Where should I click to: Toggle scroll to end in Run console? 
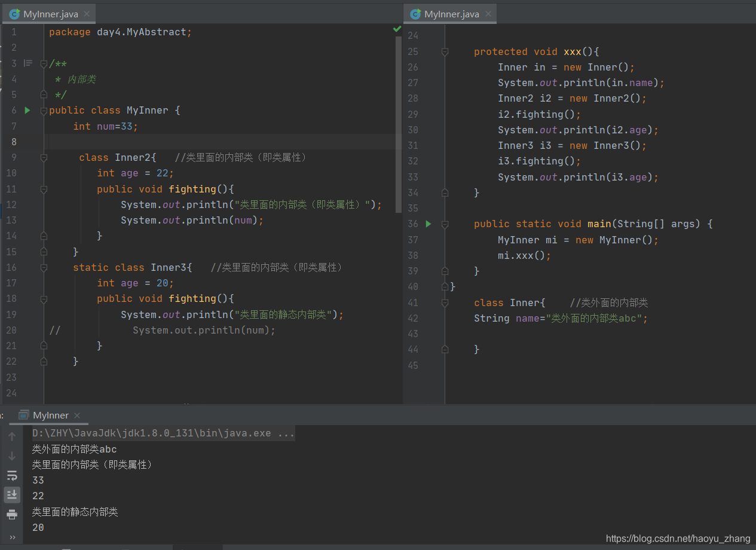coord(12,495)
